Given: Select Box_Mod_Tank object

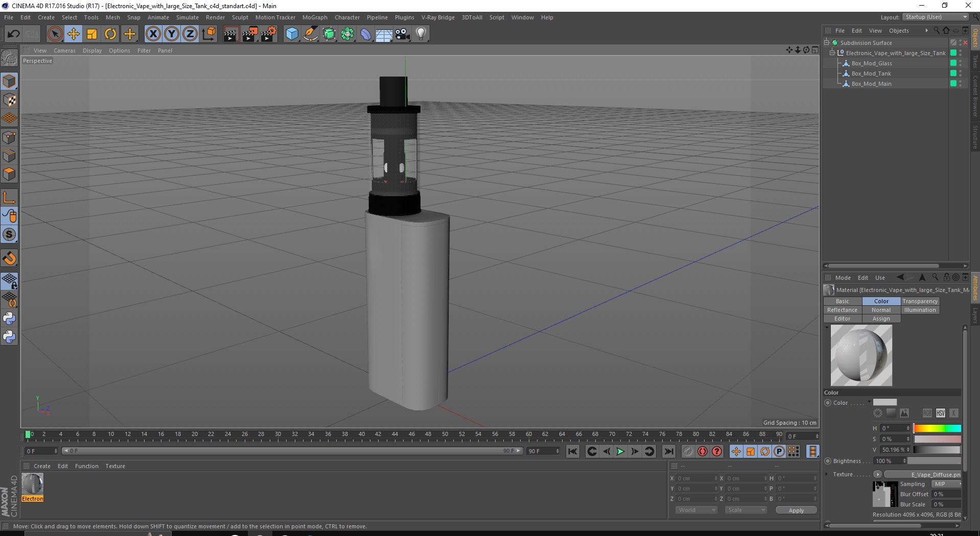Looking at the screenshot, I should (x=871, y=74).
